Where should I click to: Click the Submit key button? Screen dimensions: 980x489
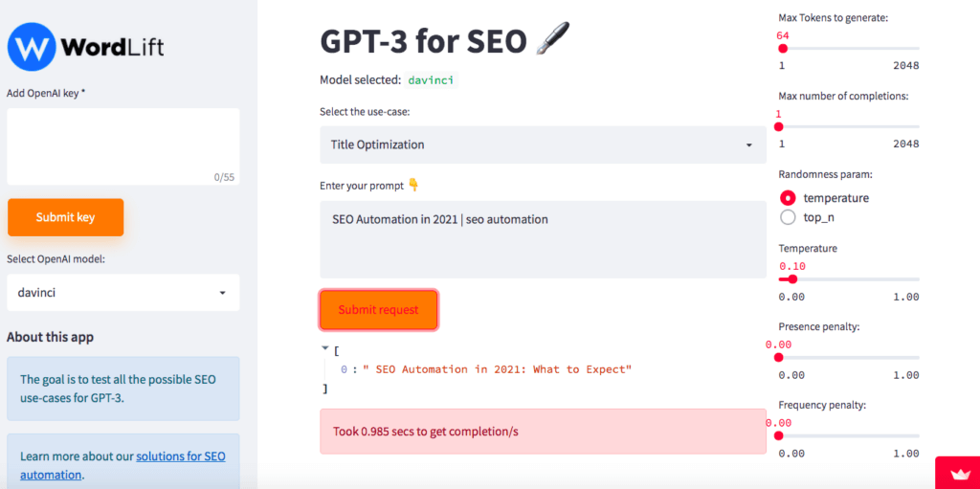[66, 217]
